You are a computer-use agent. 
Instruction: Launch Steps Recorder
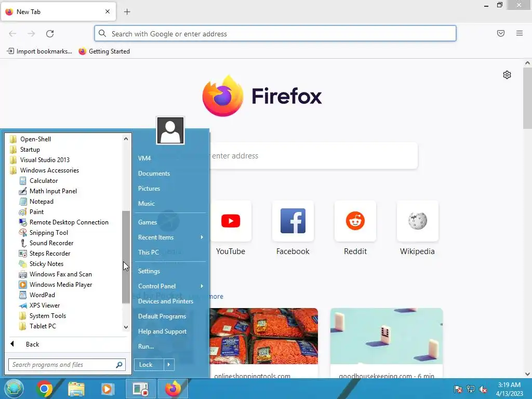point(45,254)
